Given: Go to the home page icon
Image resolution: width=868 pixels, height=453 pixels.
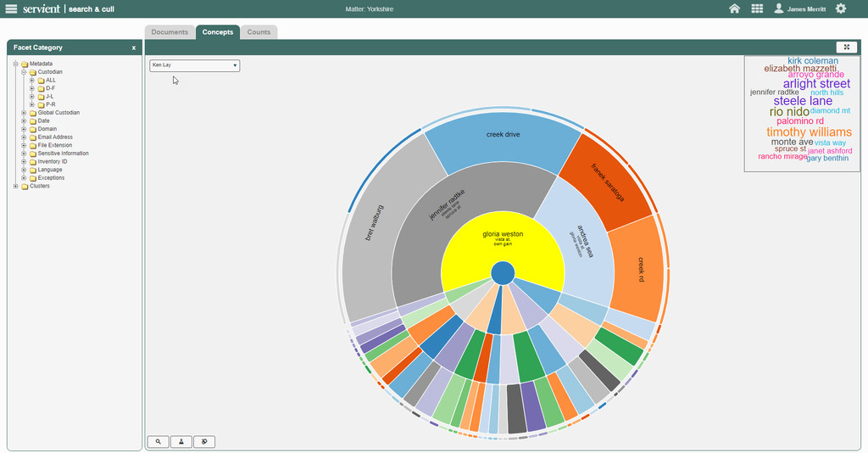Looking at the screenshot, I should [734, 8].
